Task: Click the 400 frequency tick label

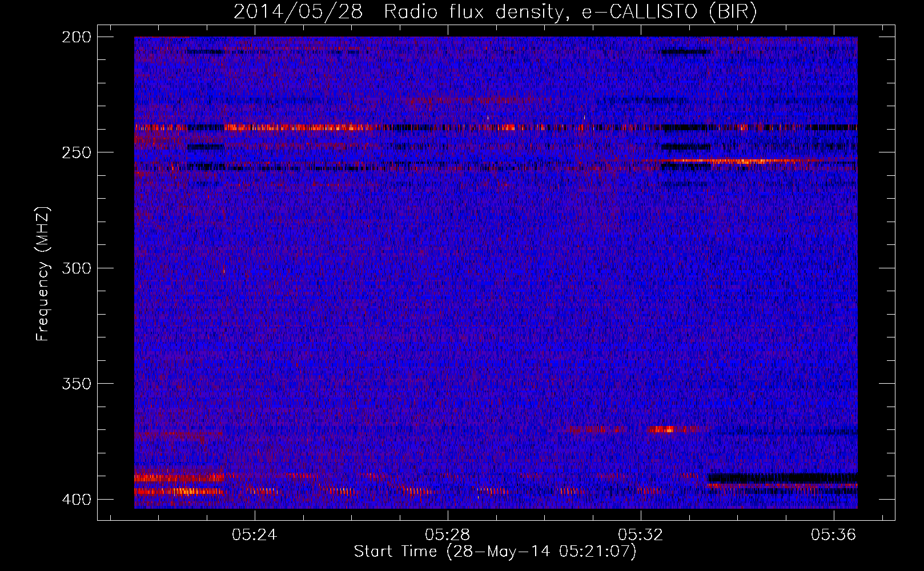Action: (77, 500)
